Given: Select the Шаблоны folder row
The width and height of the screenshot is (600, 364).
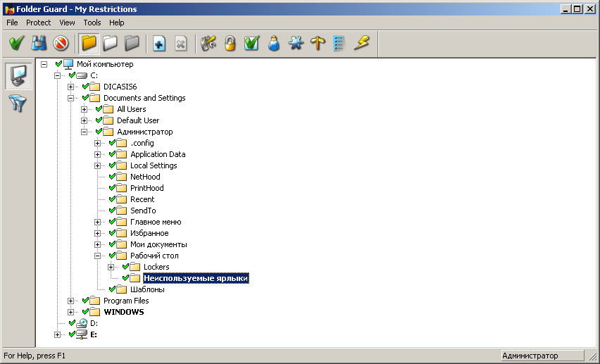Looking at the screenshot, I should tap(147, 289).
